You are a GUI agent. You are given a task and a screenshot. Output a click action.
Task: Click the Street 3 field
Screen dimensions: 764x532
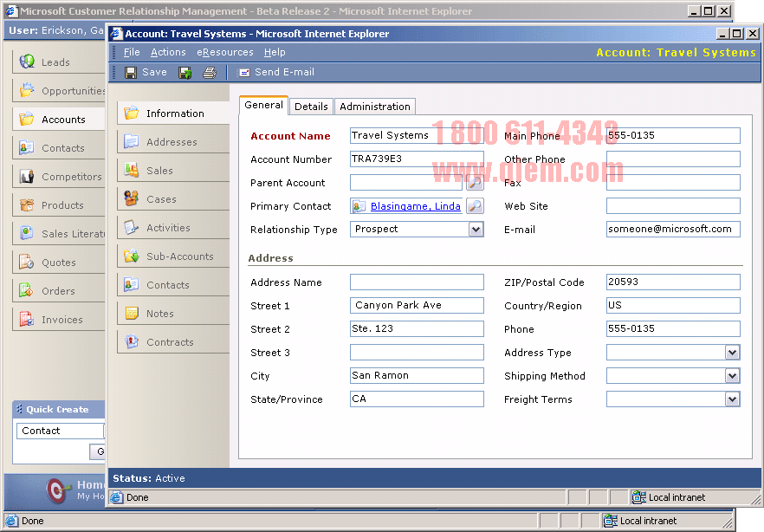pos(417,352)
